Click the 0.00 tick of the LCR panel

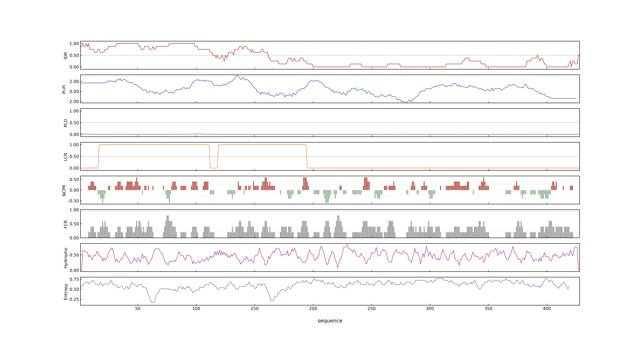pyautogui.click(x=74, y=168)
